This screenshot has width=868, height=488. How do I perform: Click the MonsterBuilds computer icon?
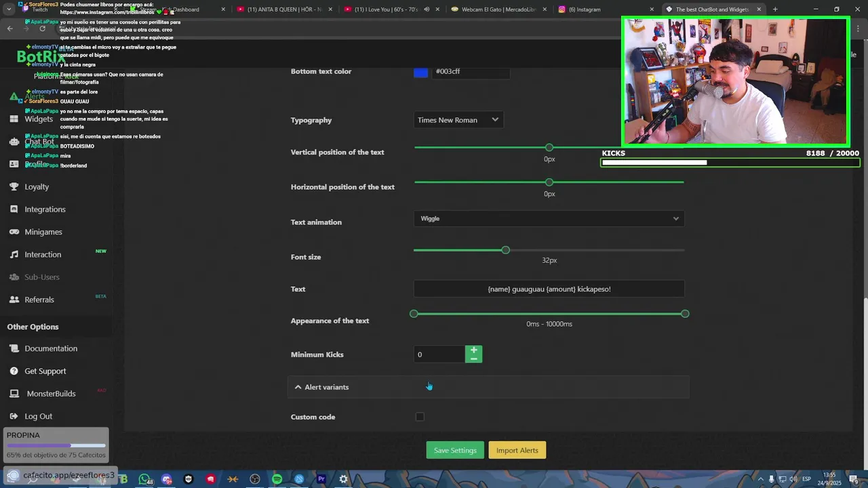tap(14, 394)
